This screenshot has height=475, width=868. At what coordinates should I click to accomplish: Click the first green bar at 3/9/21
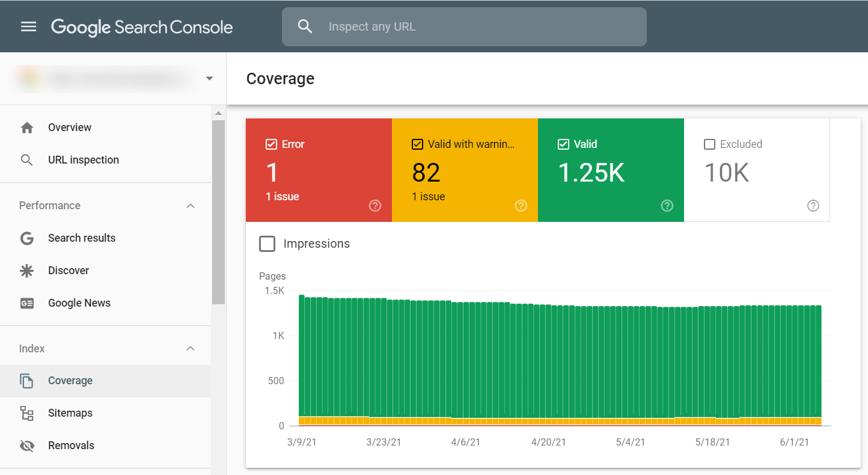302,356
